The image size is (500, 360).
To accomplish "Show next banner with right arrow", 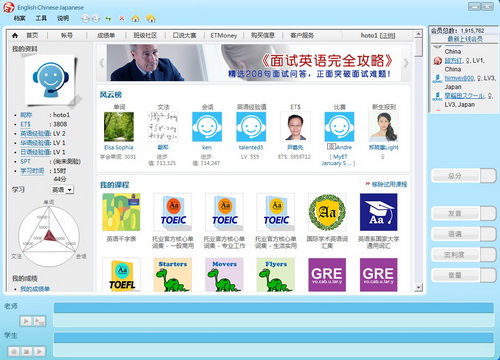I will [406, 63].
